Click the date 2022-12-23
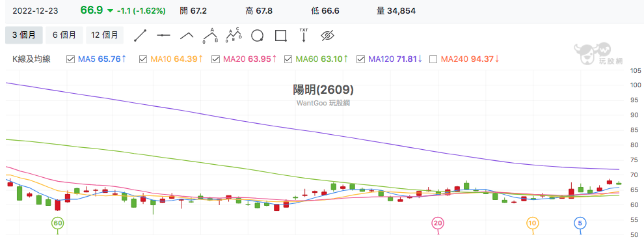Viewport: 644px width, 241px height. [x=35, y=11]
